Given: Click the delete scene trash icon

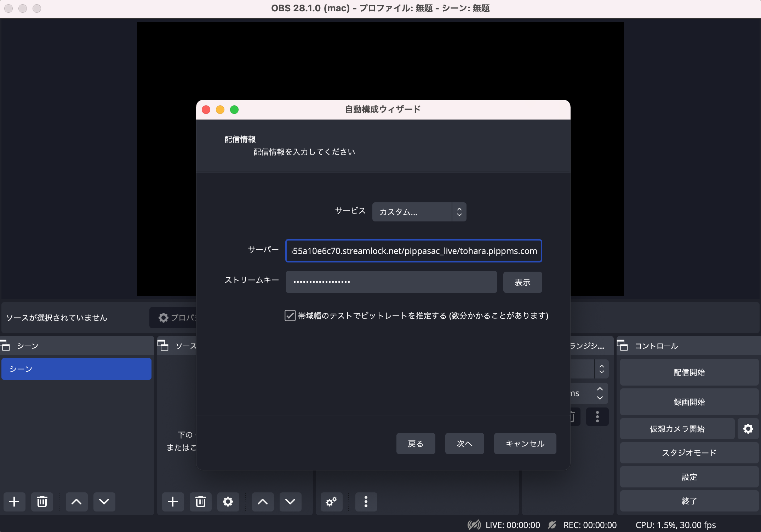Looking at the screenshot, I should [42, 502].
